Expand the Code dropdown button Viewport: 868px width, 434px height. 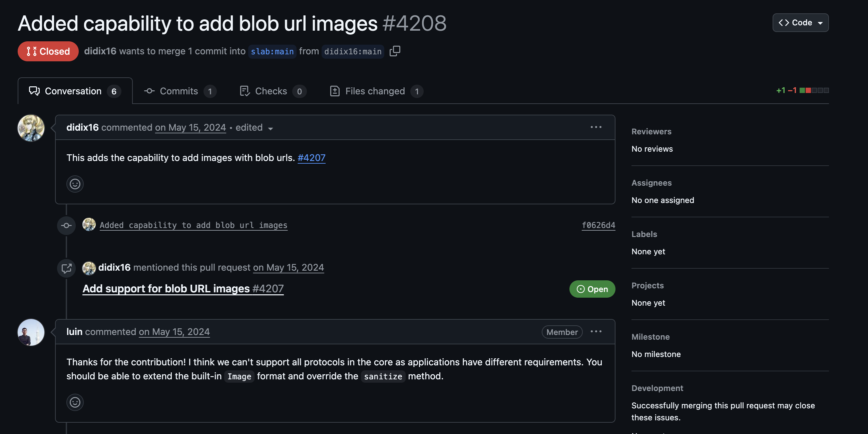pyautogui.click(x=800, y=23)
